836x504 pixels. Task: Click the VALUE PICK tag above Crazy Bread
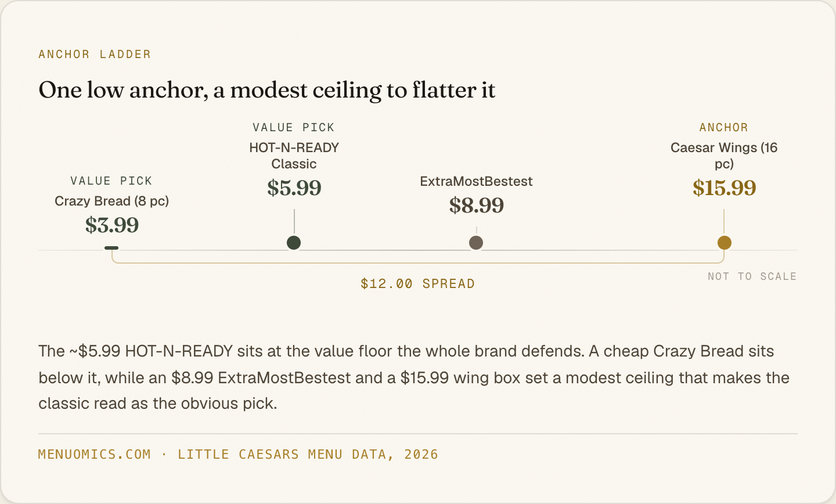111,181
